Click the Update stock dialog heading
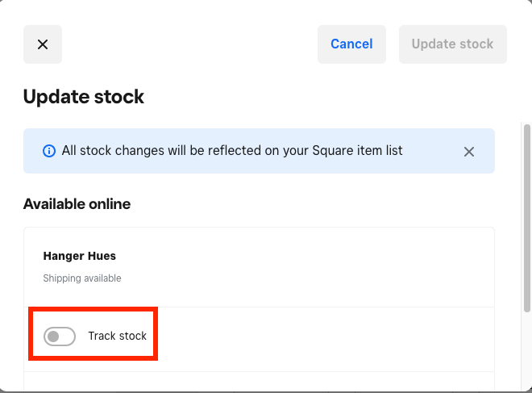532x393 pixels. [84, 98]
